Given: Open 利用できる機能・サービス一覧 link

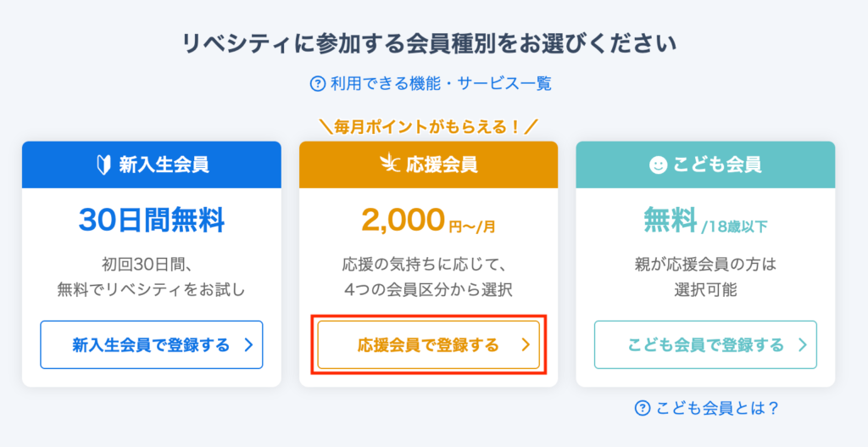Looking at the screenshot, I should pyautogui.click(x=431, y=84).
